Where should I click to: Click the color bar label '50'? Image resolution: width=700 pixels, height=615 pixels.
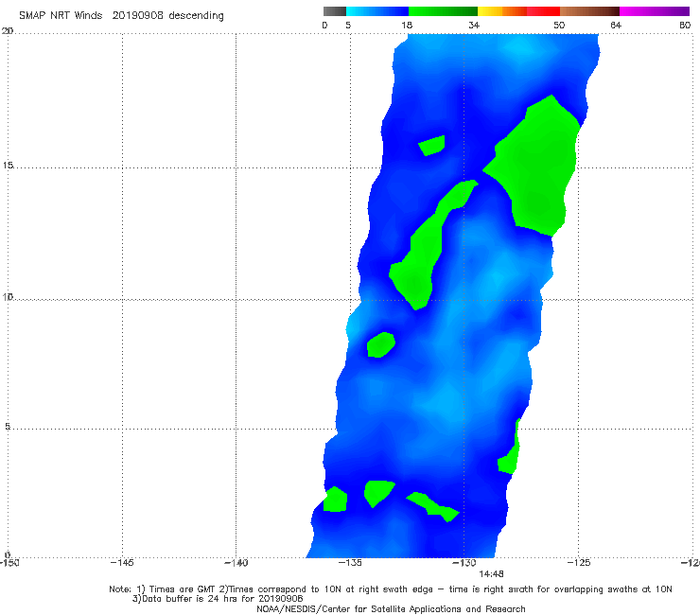point(559,26)
